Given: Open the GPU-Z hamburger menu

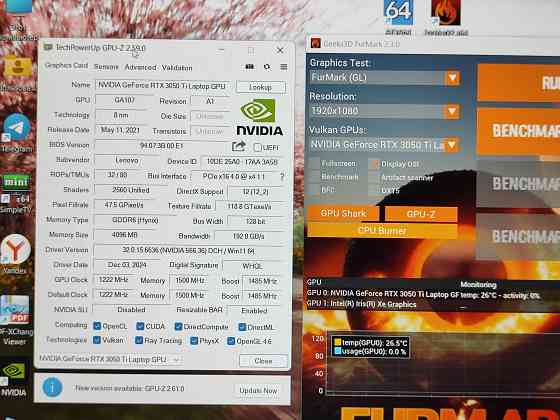Looking at the screenshot, I should pos(284,67).
